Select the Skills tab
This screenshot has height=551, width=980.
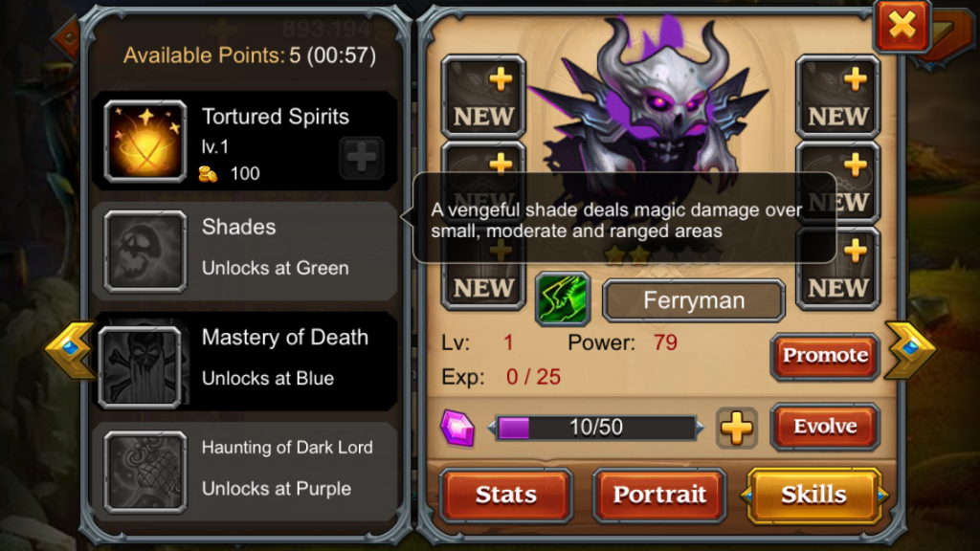pyautogui.click(x=813, y=495)
